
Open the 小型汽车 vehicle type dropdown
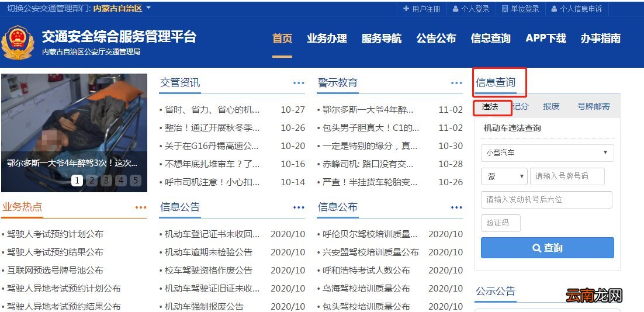548,152
